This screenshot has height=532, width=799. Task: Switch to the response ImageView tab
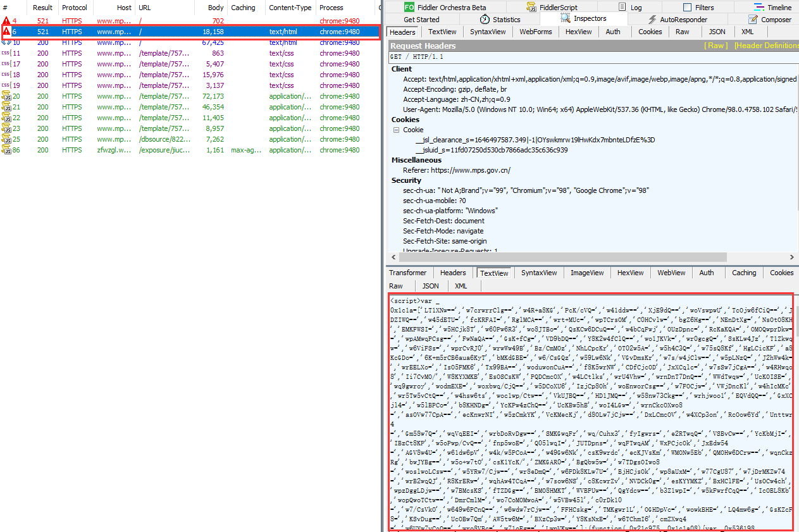(587, 273)
